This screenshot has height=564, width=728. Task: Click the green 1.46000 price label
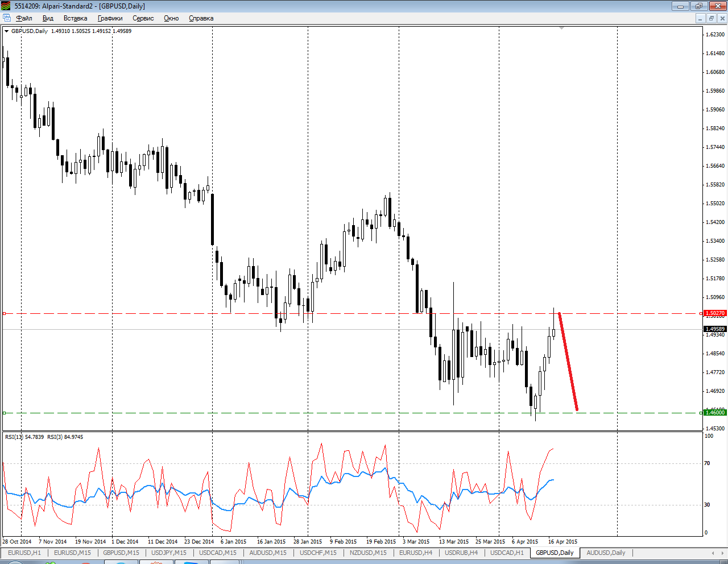click(715, 413)
